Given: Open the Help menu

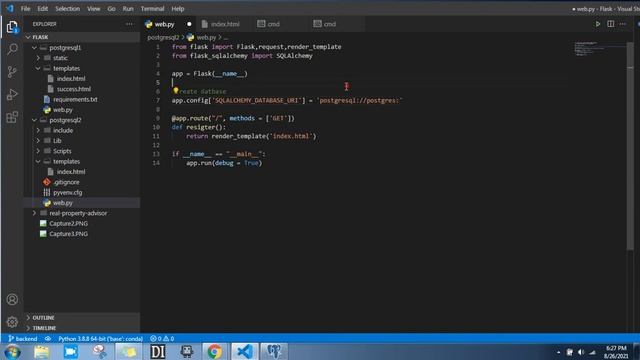Looking at the screenshot, I should tap(178, 9).
